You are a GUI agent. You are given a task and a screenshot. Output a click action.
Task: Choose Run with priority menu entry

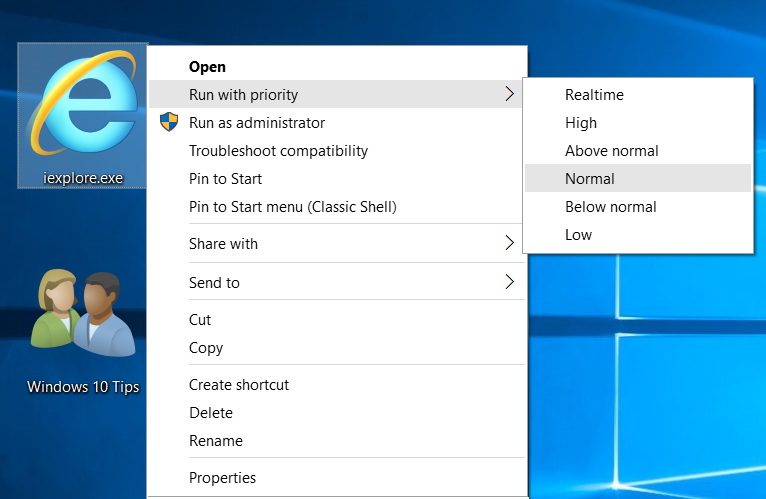tap(337, 94)
